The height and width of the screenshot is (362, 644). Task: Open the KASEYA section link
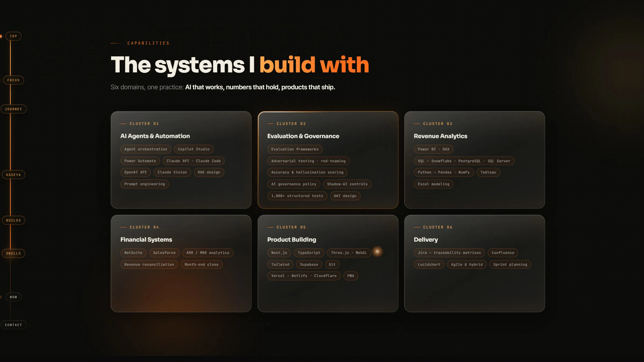(x=13, y=175)
